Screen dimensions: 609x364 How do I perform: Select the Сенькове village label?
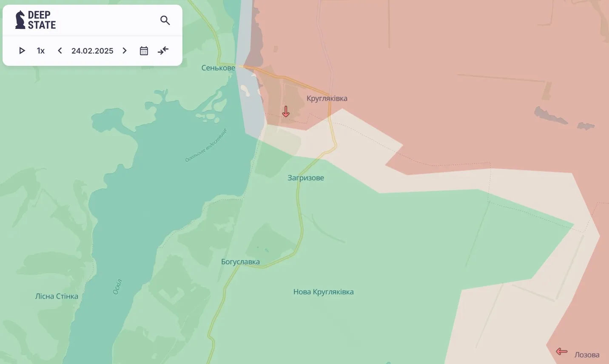point(218,68)
